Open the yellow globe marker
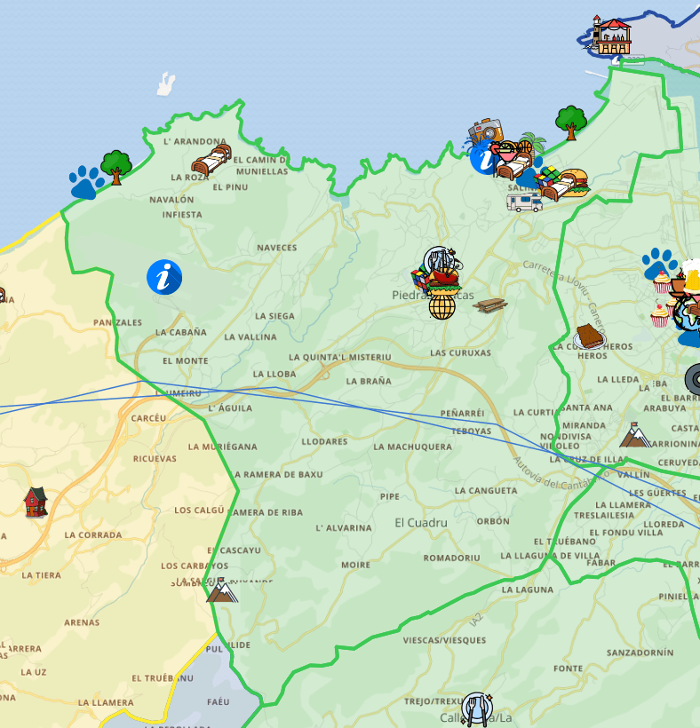This screenshot has width=700, height=728. (441, 306)
